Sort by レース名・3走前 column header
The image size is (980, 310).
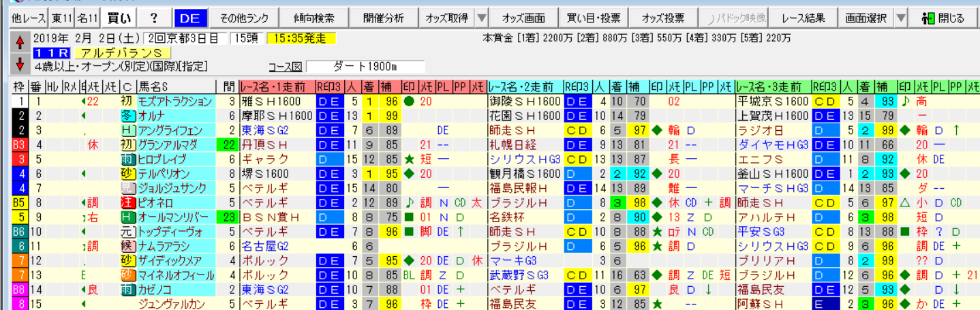[774, 87]
